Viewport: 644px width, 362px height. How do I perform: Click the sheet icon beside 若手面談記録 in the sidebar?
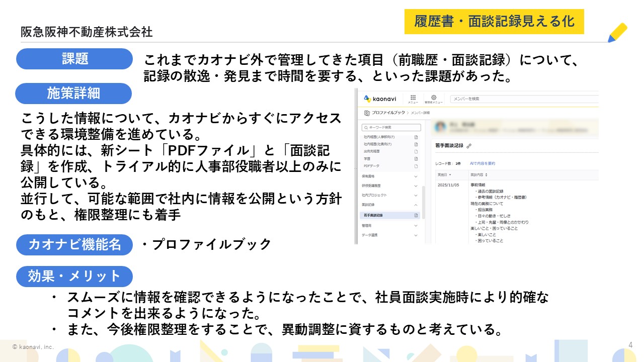click(x=416, y=215)
